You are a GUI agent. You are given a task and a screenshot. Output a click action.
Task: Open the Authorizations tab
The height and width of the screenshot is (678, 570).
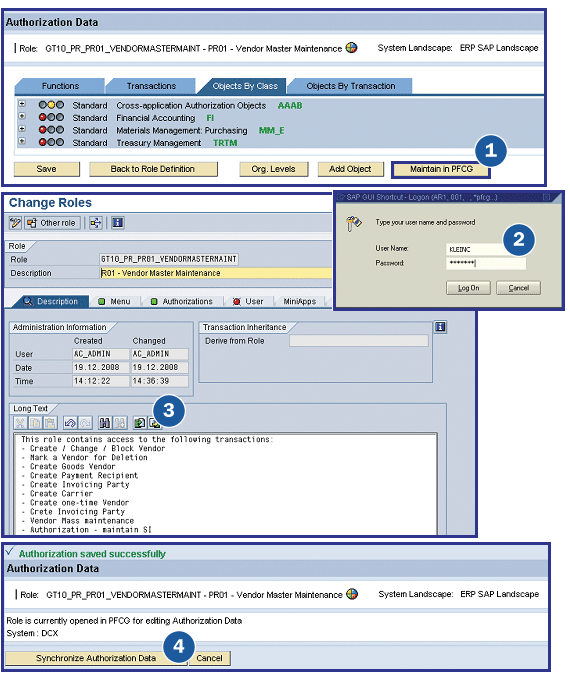[x=182, y=301]
